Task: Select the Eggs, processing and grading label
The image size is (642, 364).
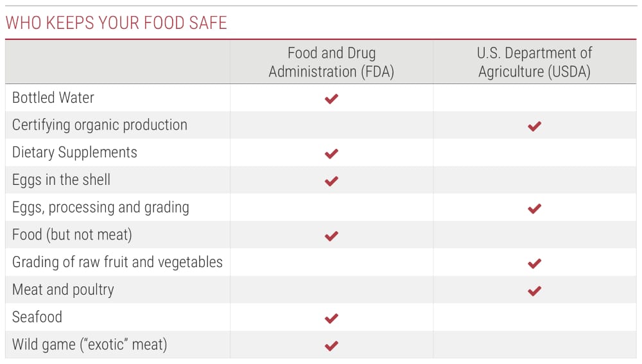Action: point(101,207)
